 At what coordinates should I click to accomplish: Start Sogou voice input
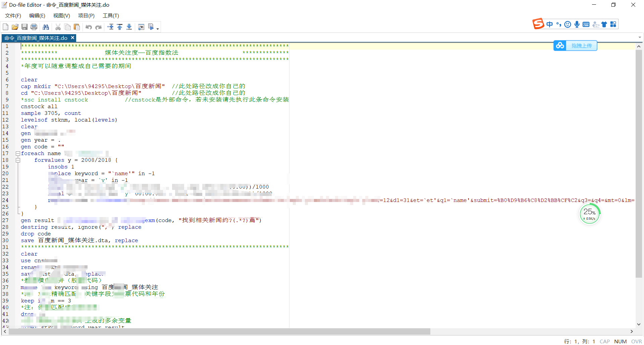[x=577, y=24]
